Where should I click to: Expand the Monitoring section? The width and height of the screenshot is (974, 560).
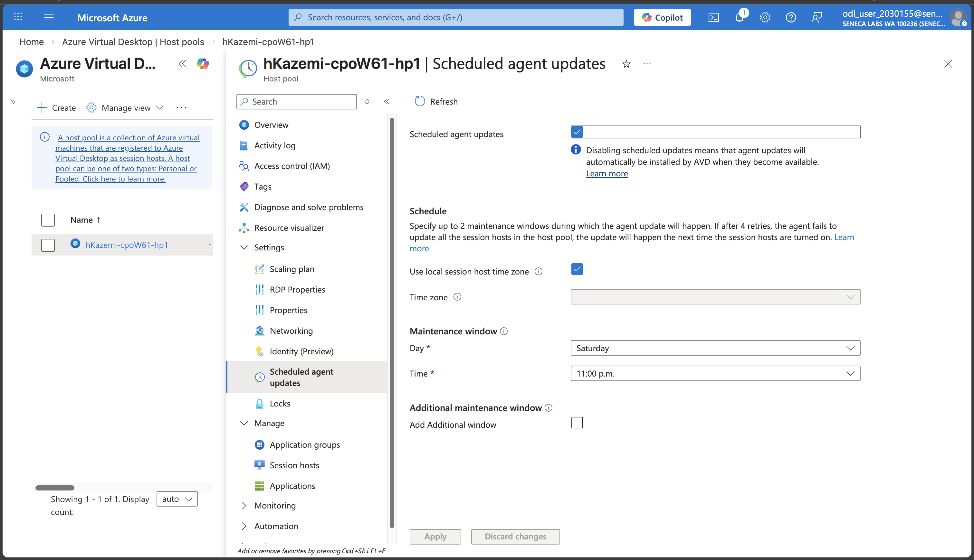pos(244,505)
